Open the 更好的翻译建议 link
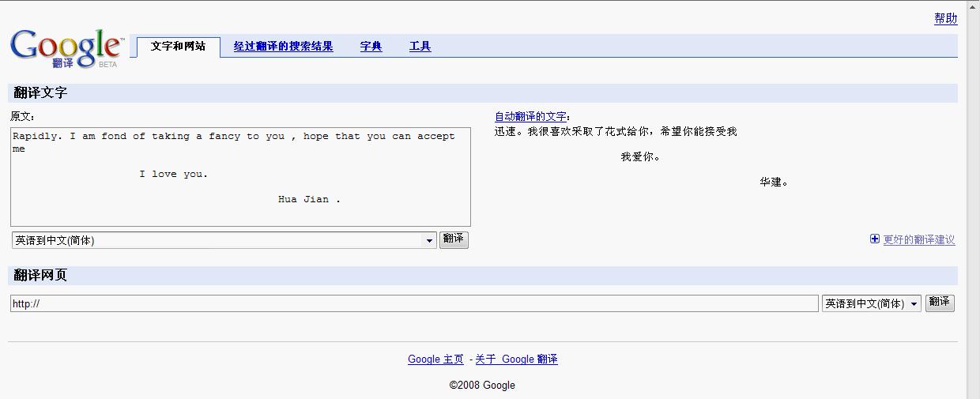 [918, 240]
